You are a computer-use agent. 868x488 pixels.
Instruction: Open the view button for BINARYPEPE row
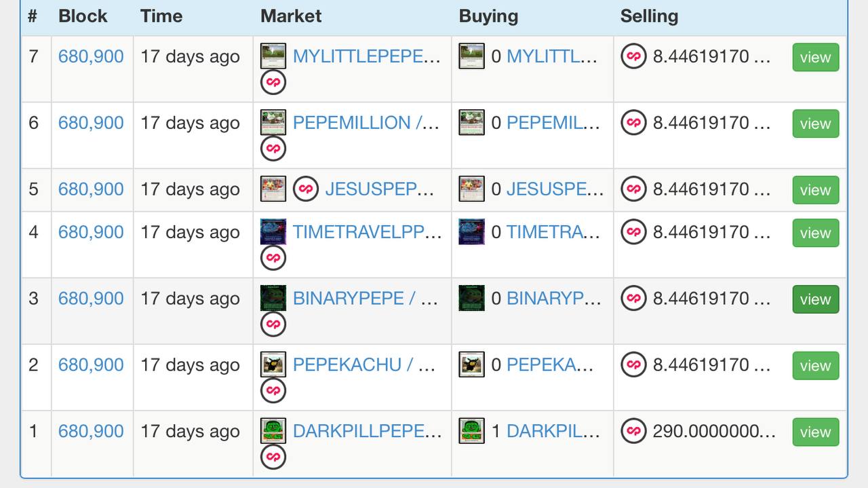815,299
